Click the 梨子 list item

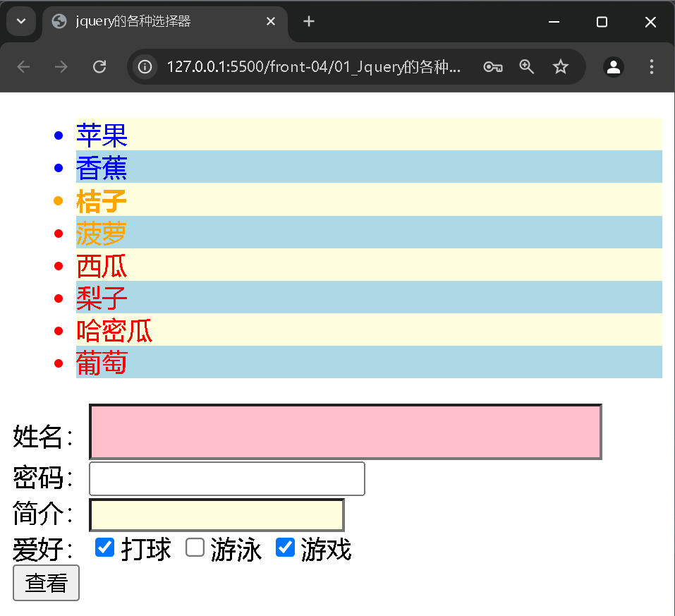[369, 297]
